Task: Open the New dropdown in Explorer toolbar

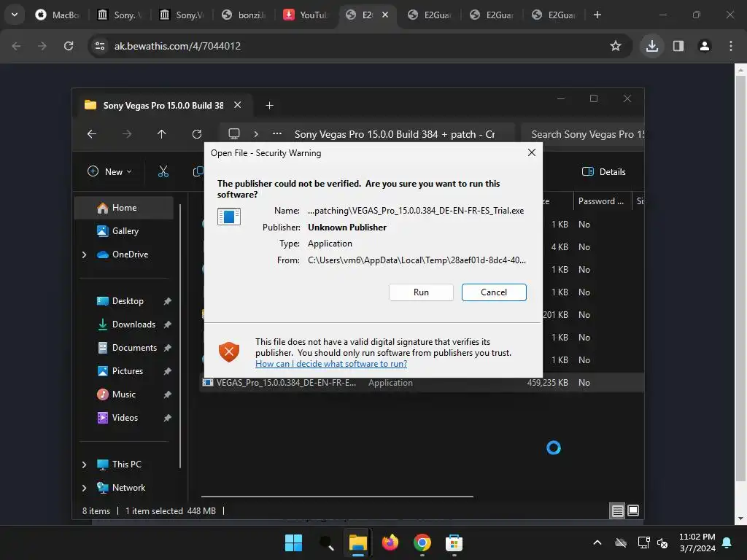Action: (x=109, y=171)
